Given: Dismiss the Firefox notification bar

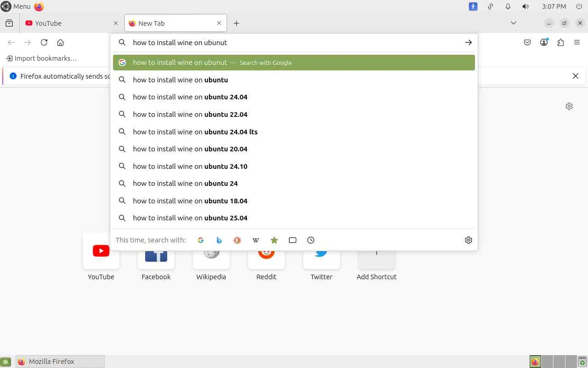Looking at the screenshot, I should tap(575, 76).
